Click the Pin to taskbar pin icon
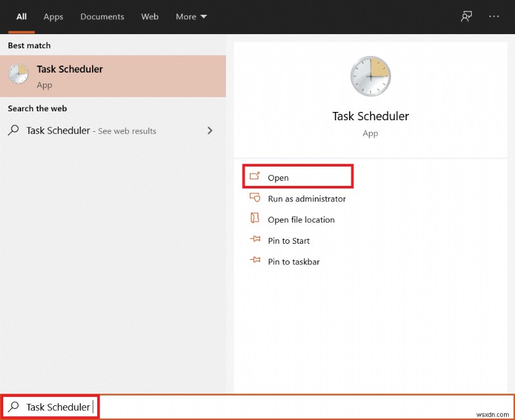 click(x=256, y=262)
